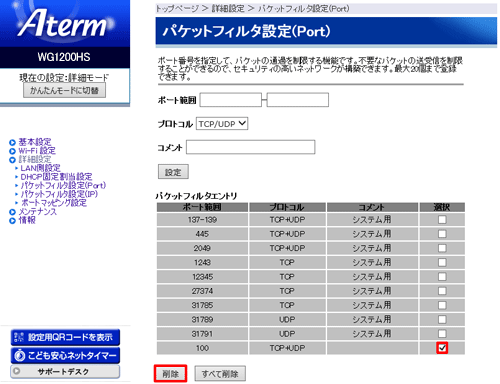
Task: Click the QR code icon on the button
Action: [19, 337]
